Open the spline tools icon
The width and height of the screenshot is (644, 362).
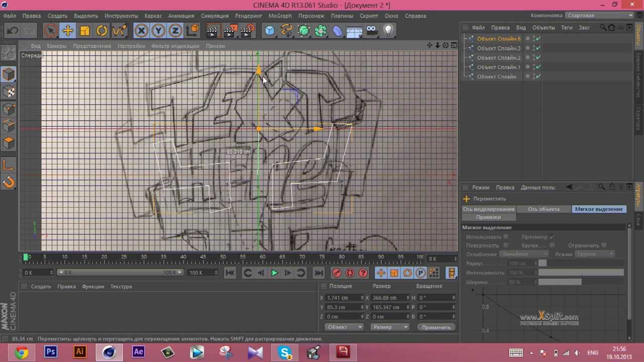287,31
